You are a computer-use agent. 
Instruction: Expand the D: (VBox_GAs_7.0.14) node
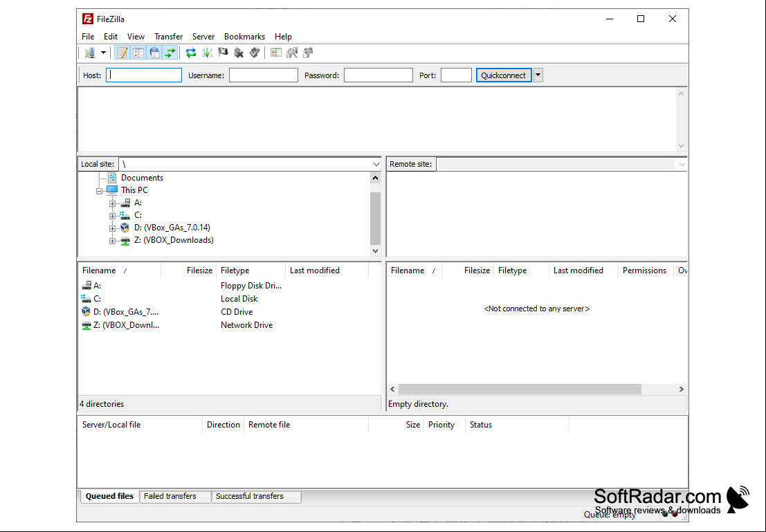point(112,228)
